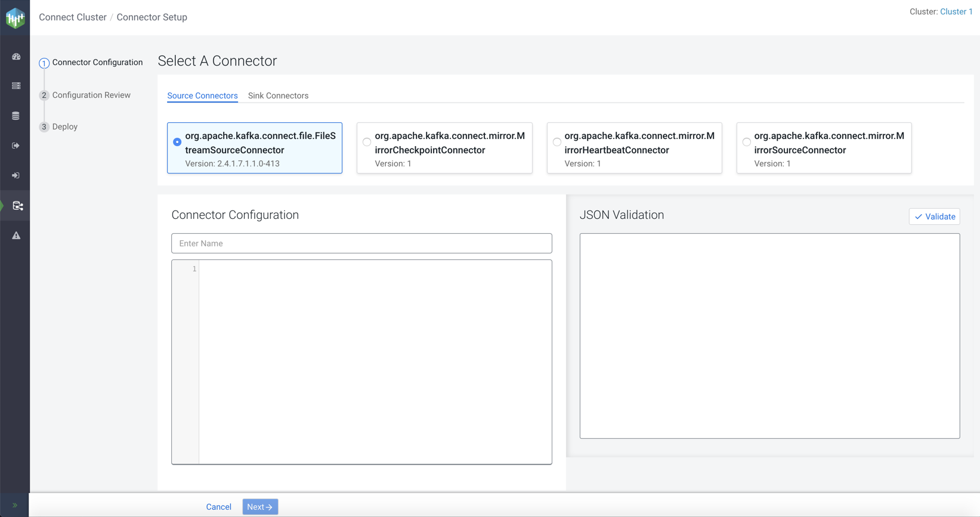
Task: Click the JSON Validation output area
Action: 769,336
